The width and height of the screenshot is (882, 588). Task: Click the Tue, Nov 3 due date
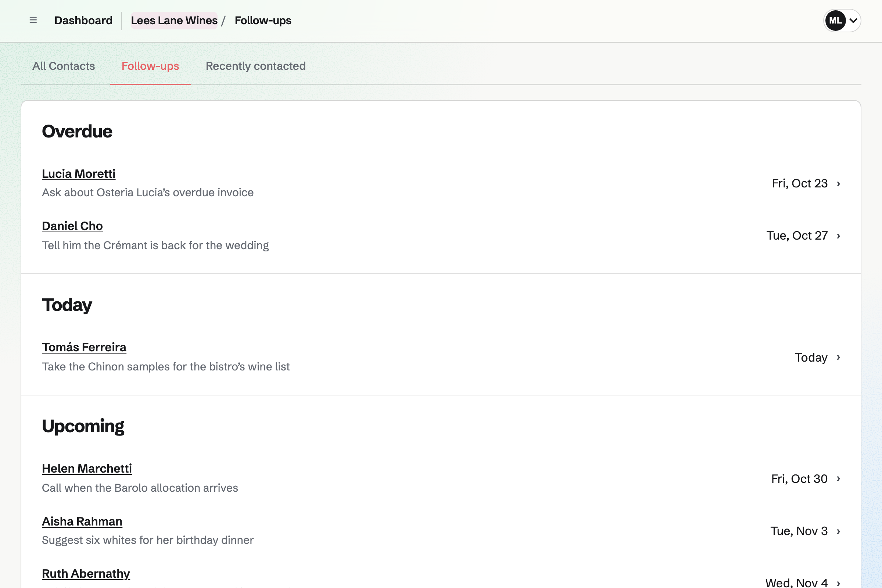point(799,531)
